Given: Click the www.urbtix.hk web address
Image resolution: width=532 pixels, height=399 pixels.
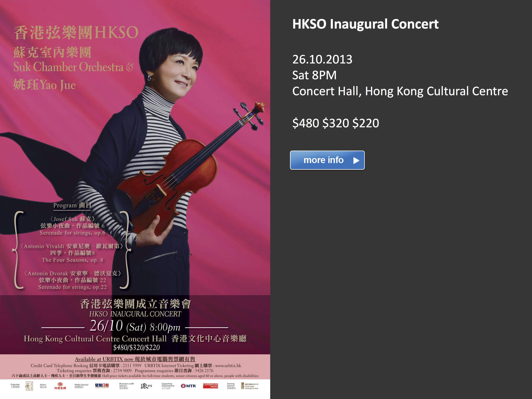Looking at the screenshot, I should click(228, 365).
